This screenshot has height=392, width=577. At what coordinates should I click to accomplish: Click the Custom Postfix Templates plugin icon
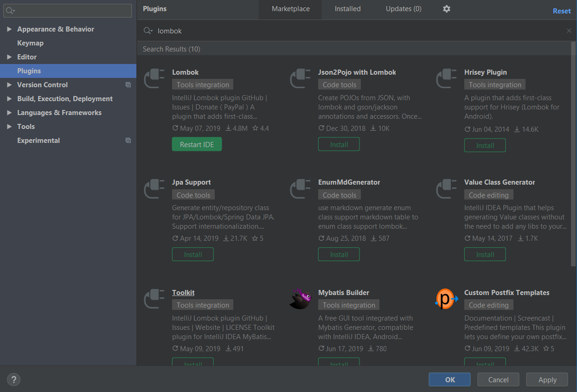pyautogui.click(x=446, y=299)
